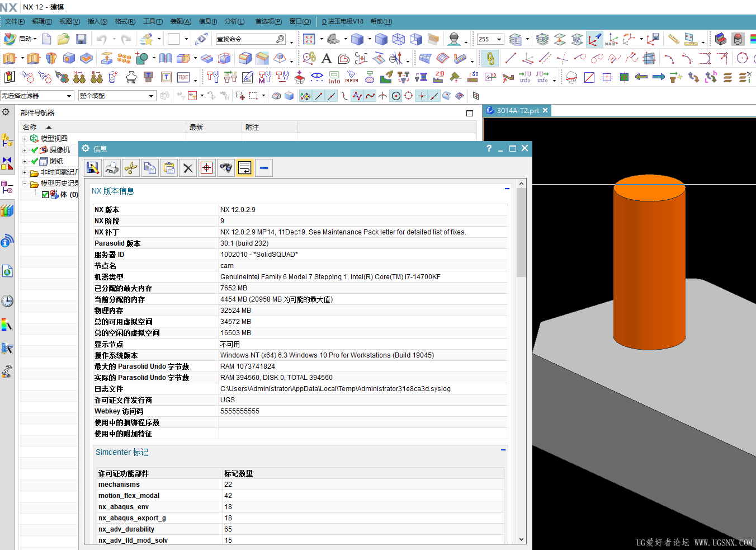Toggle the arc center snap point

click(396, 96)
